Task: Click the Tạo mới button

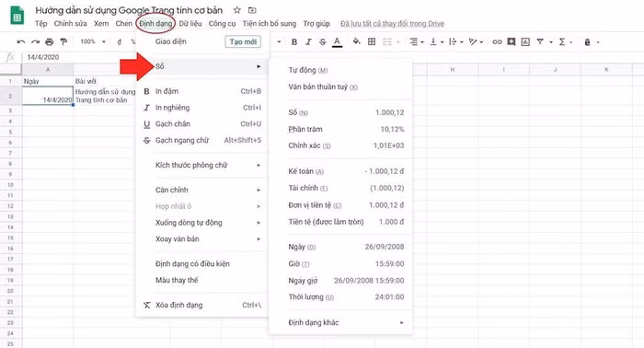Action: [x=243, y=42]
